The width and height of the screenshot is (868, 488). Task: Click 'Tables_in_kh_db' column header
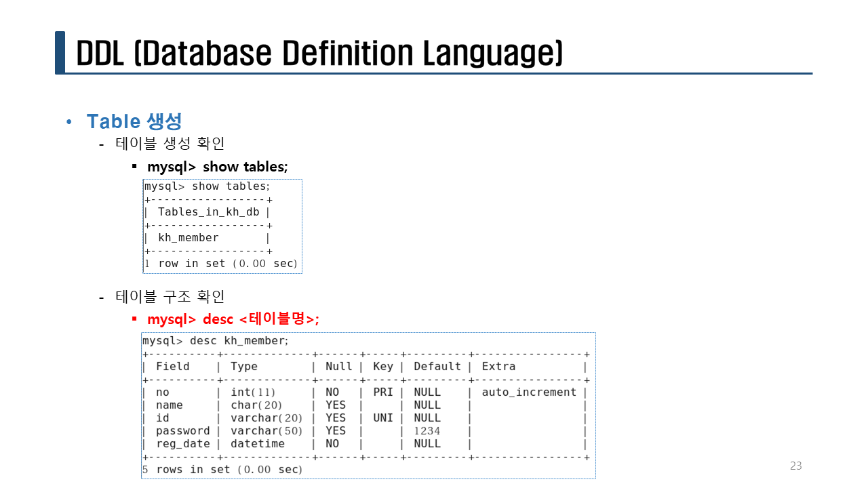(x=208, y=212)
